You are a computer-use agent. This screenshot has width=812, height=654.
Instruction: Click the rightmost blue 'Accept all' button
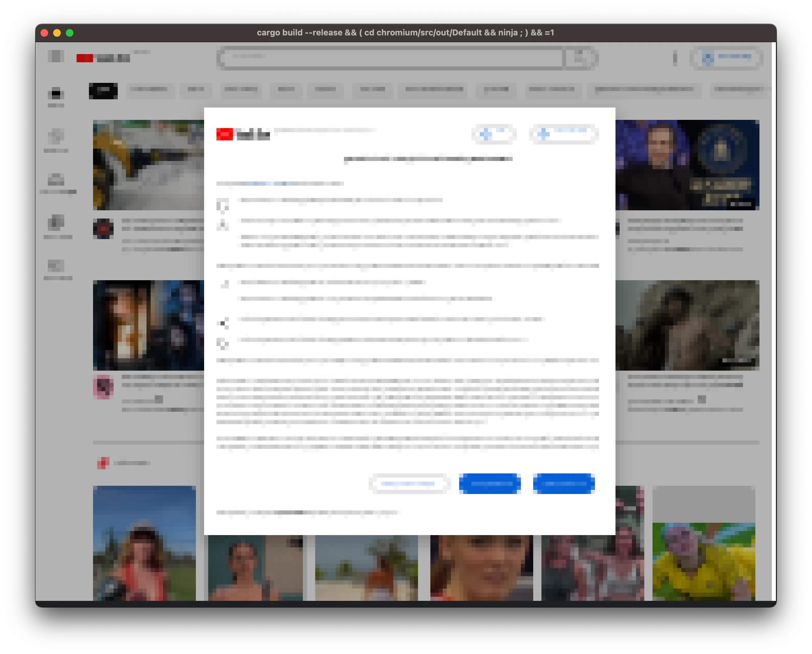click(x=564, y=483)
